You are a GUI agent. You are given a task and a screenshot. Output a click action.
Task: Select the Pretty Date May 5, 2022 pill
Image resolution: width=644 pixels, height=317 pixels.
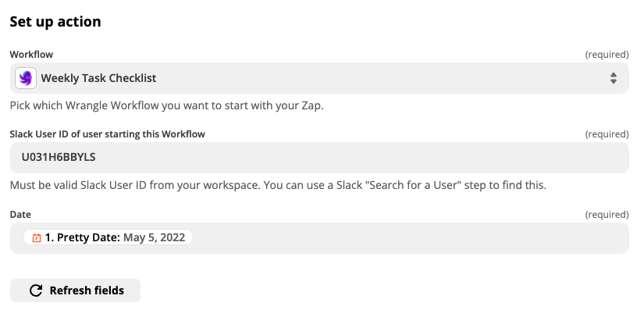pos(108,237)
